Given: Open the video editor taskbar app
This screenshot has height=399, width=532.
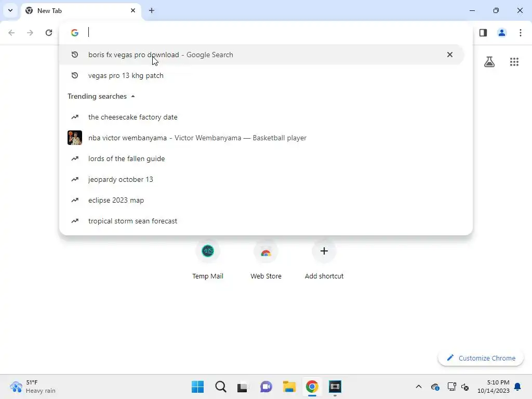Looking at the screenshot, I should pyautogui.click(x=335, y=387).
